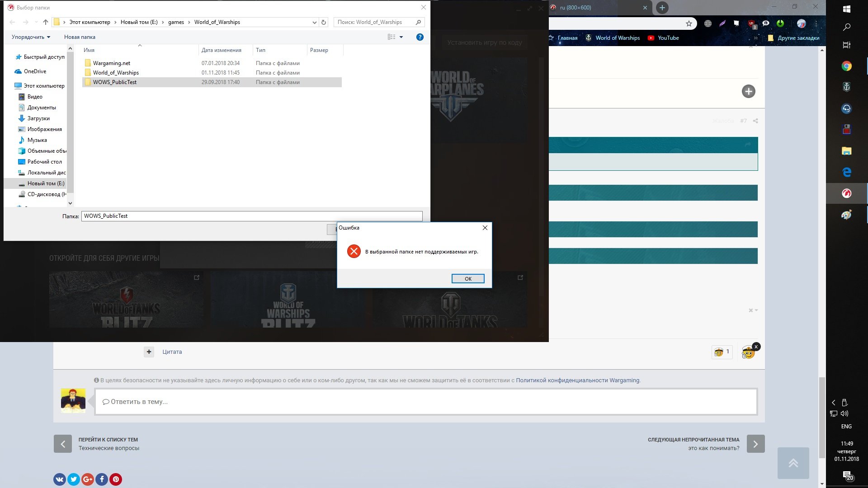Open Политикой конфиденциальности Wargaming link

point(578,380)
